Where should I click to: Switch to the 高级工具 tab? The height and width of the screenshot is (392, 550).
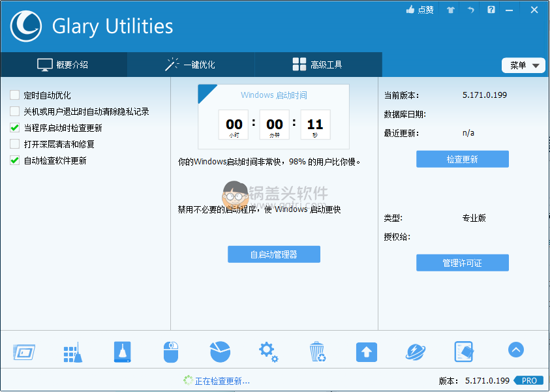(x=318, y=65)
